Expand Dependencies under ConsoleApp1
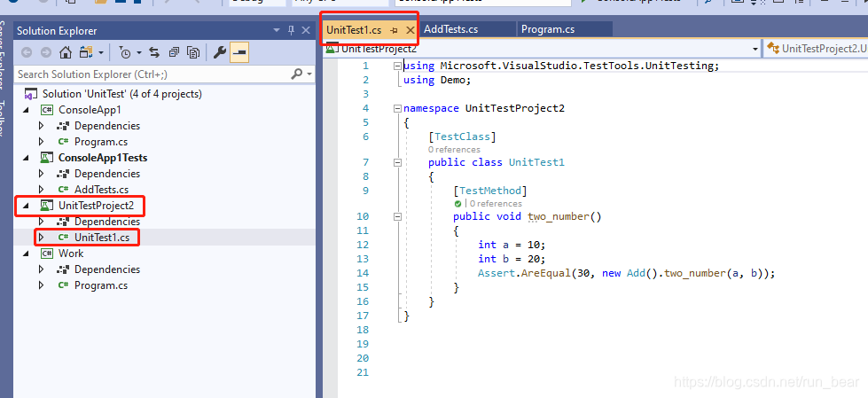This screenshot has width=868, height=398. (41, 126)
